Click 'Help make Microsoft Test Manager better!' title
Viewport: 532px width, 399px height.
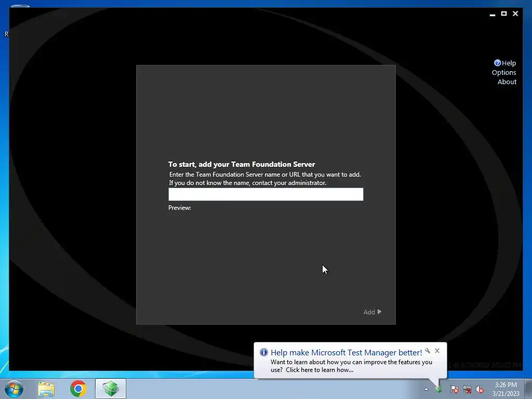pyautogui.click(x=346, y=353)
